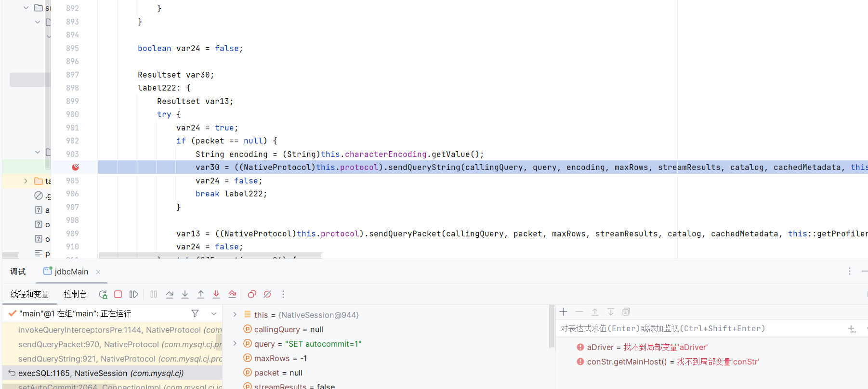Add a new watch with plus icon

pyautogui.click(x=564, y=312)
